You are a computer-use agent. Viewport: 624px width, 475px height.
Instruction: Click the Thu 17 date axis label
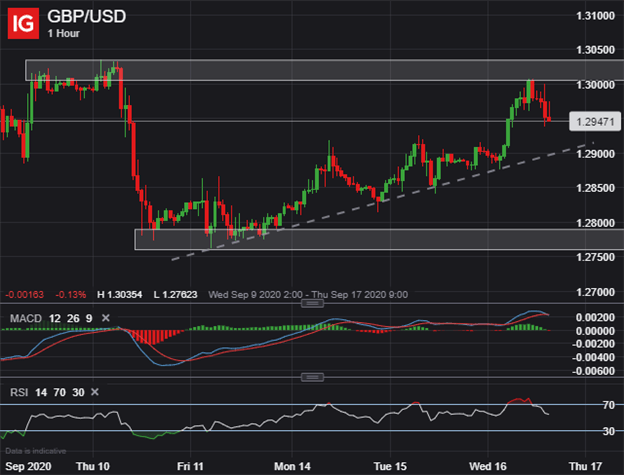[x=585, y=466]
